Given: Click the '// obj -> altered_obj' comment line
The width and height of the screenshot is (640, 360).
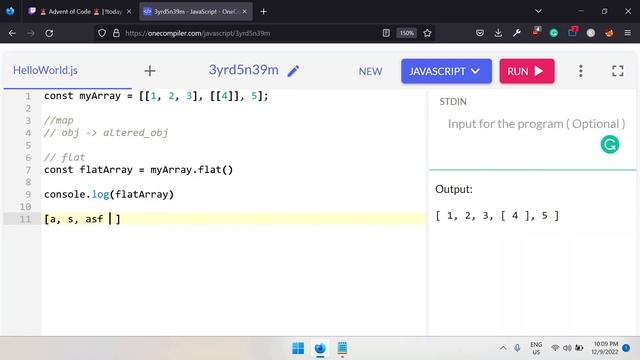Looking at the screenshot, I should 106,133.
